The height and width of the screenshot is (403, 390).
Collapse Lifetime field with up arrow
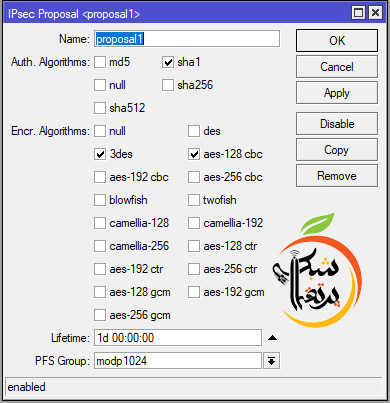tap(272, 338)
